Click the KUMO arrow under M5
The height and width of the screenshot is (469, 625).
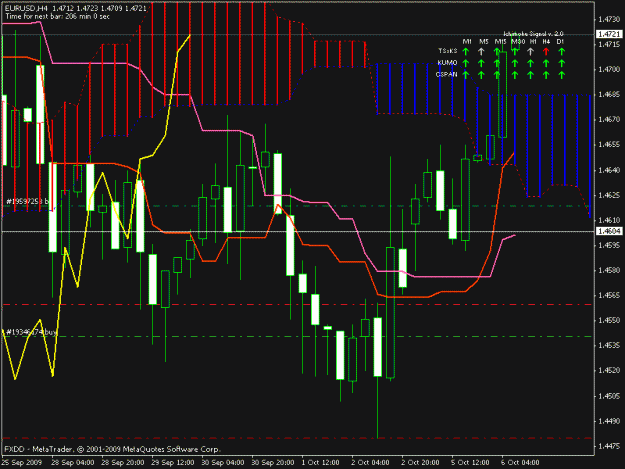[x=481, y=63]
